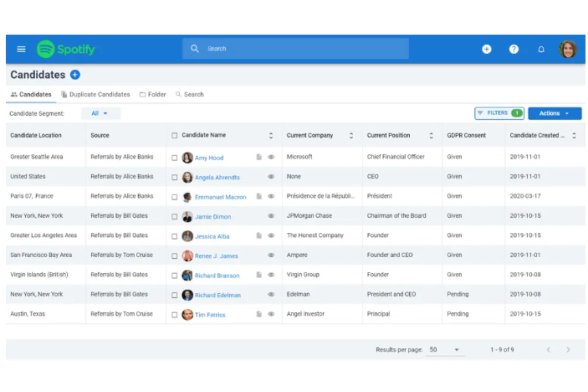Screen dimensions: 588x392
Task: Switch to the Duplicate Candidates tab
Action: click(95, 95)
